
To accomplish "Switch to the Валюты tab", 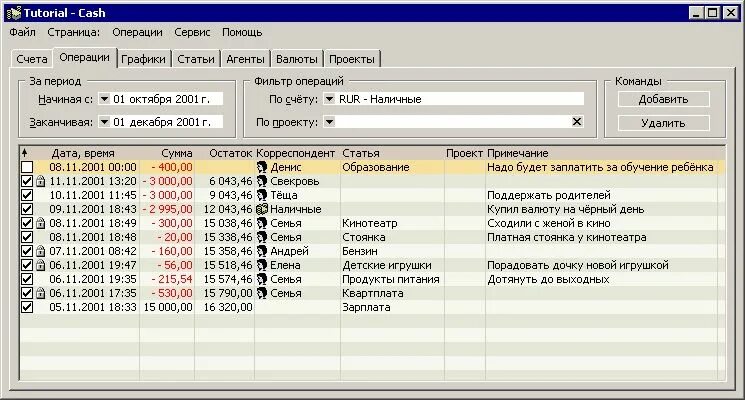I will (x=297, y=59).
